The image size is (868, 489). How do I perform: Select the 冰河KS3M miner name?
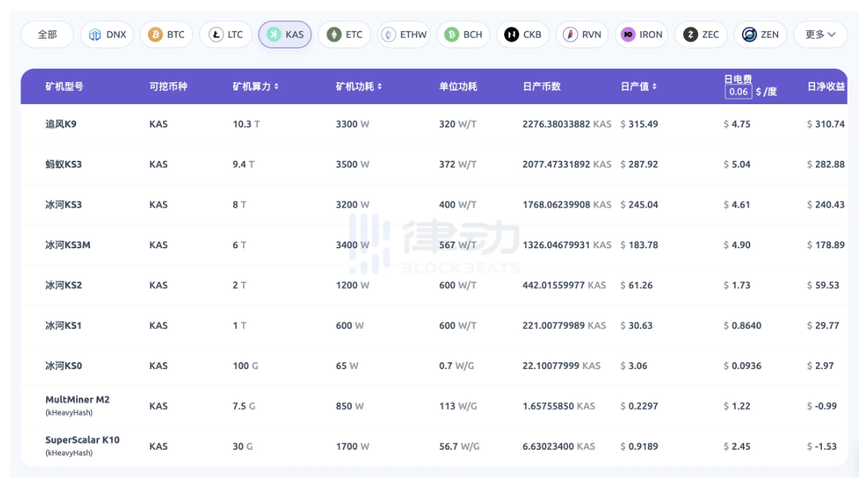pos(68,245)
